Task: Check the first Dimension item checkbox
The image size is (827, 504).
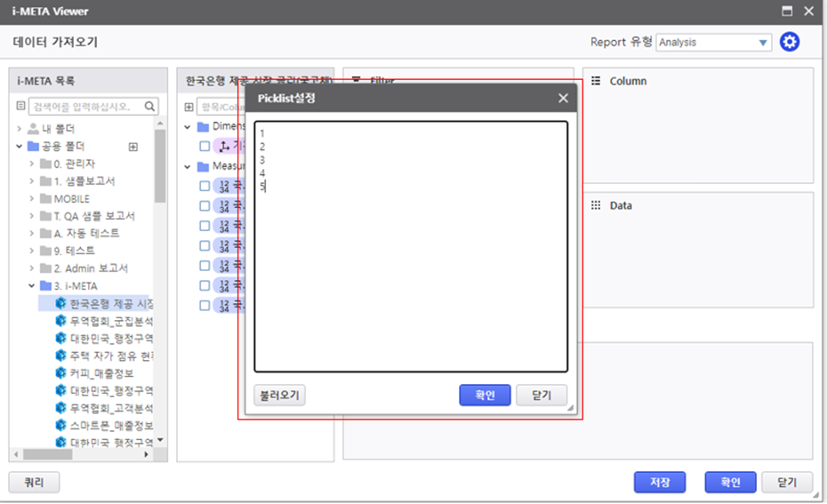Action: click(205, 146)
